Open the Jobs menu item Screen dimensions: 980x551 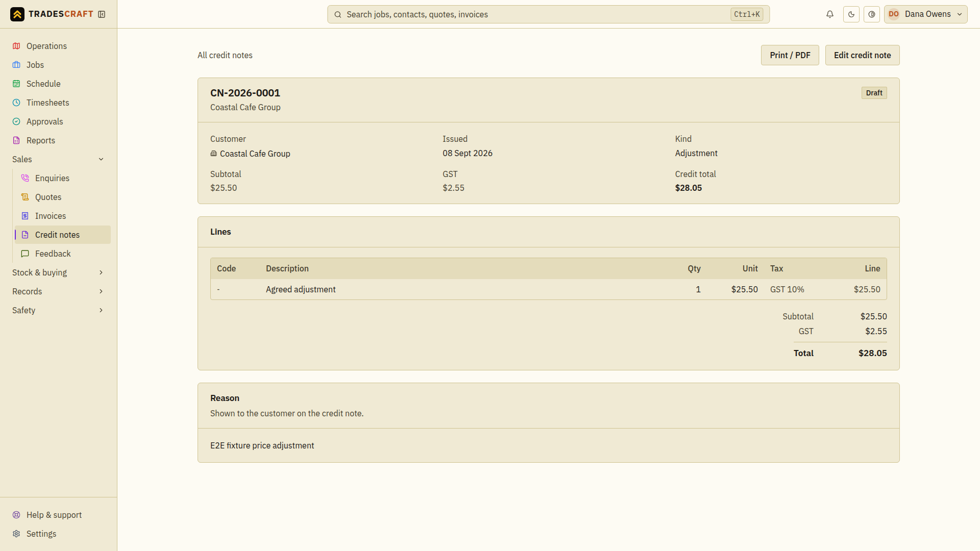tap(58, 65)
